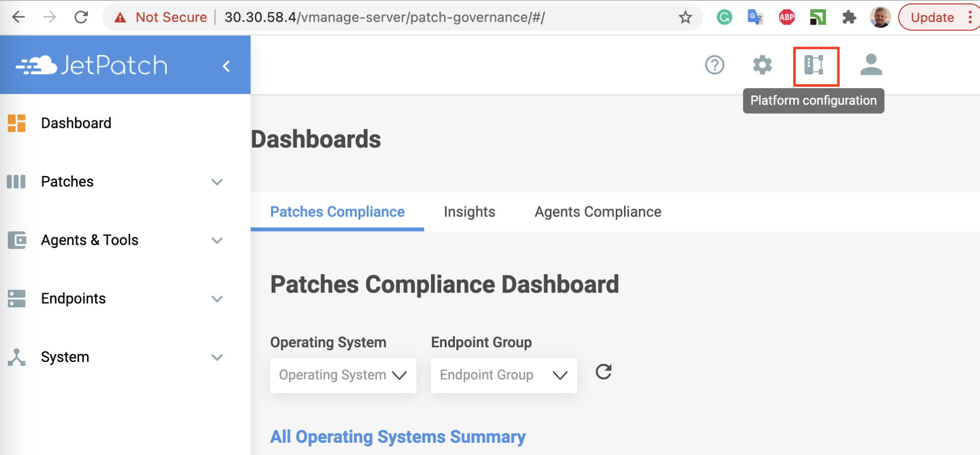
Task: Switch to the Insights tab
Action: click(x=469, y=212)
